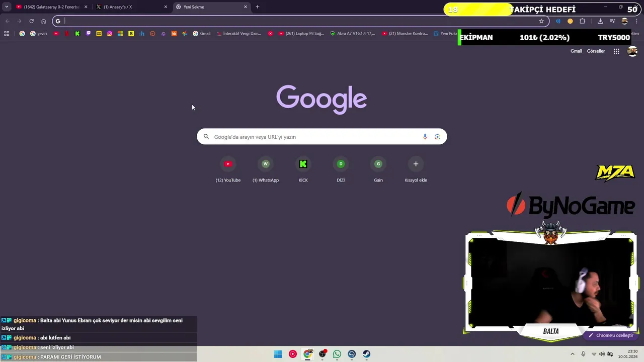Close the Yeni Sekme tab

pos(246,7)
